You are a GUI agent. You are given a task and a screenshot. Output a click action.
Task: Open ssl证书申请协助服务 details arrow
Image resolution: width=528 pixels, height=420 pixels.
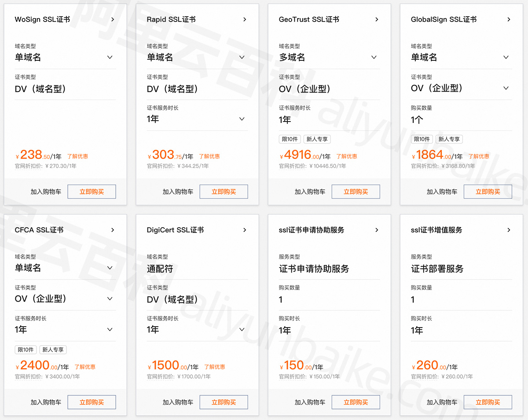tap(377, 230)
